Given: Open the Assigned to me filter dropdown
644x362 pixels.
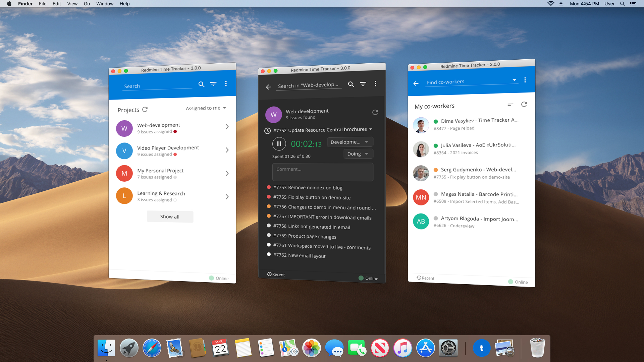Looking at the screenshot, I should pos(206,108).
